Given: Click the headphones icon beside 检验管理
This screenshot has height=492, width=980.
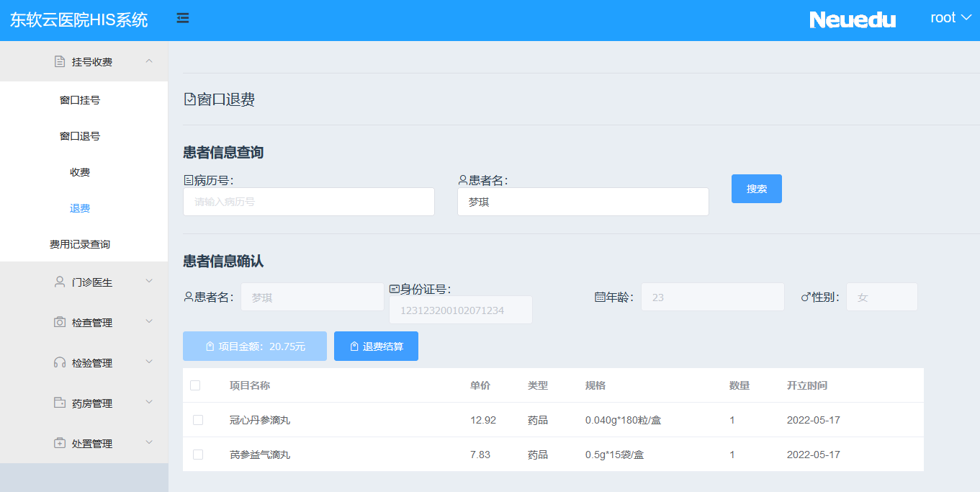Looking at the screenshot, I should tap(60, 362).
